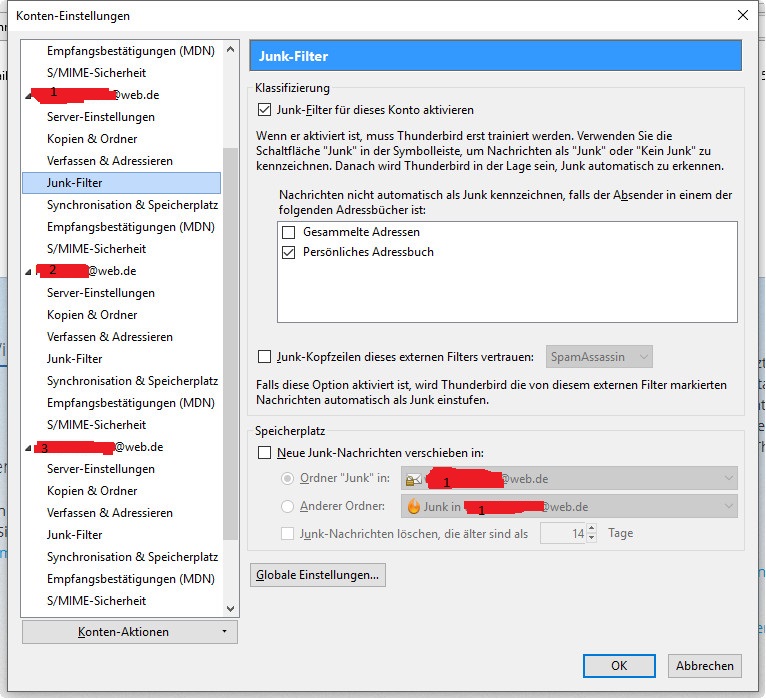Image resolution: width=766 pixels, height=699 pixels.
Task: Enable Junk-Filter für dieses Konto aktivieren checkbox
Action: (x=264, y=109)
